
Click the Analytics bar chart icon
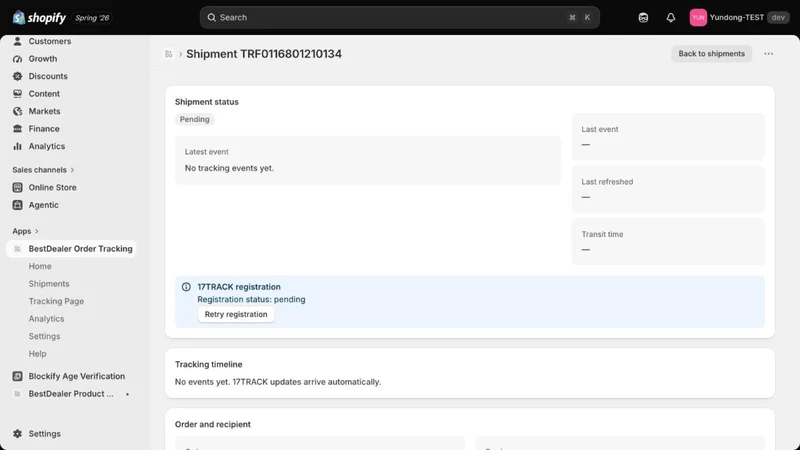(x=17, y=146)
